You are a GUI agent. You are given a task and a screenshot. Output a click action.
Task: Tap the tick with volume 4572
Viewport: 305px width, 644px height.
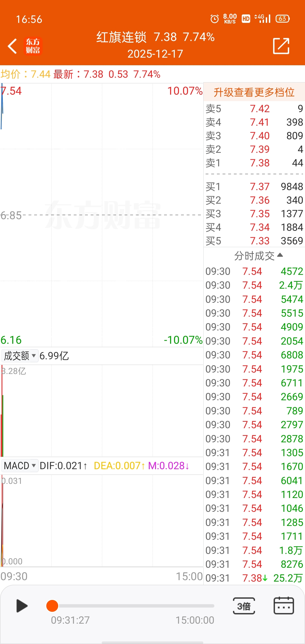(x=254, y=271)
